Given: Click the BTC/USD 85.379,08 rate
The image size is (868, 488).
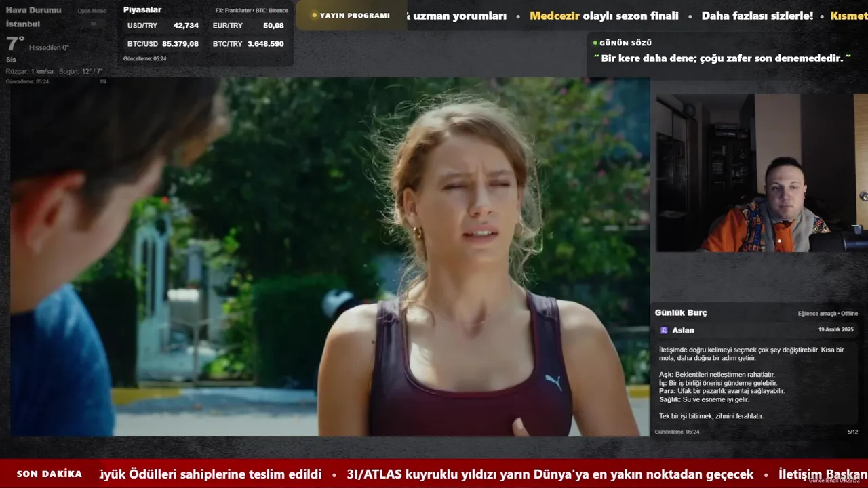Looking at the screenshot, I should [x=163, y=43].
